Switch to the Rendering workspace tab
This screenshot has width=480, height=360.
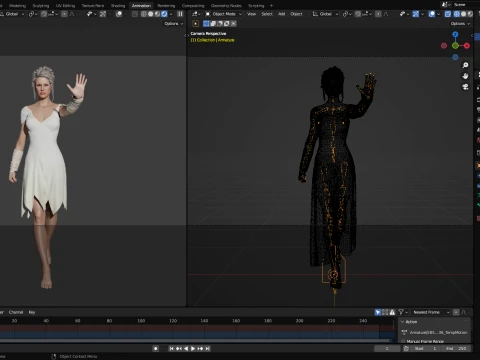click(x=166, y=6)
